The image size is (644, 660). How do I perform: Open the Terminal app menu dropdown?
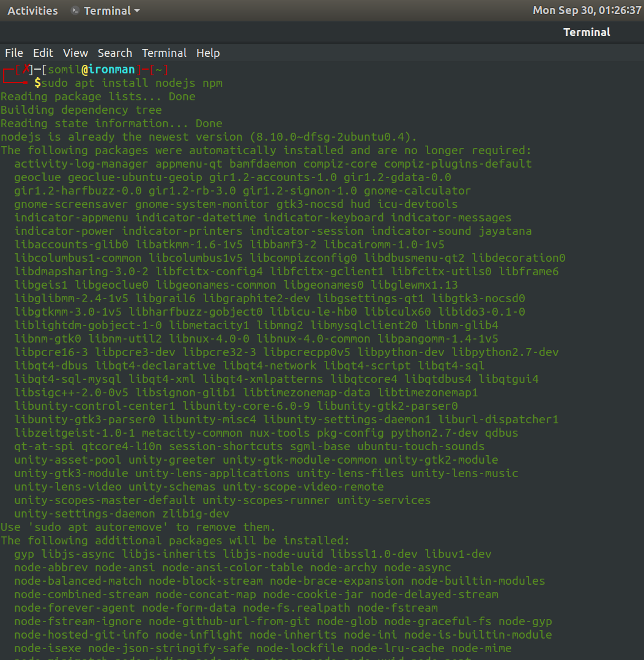[111, 10]
